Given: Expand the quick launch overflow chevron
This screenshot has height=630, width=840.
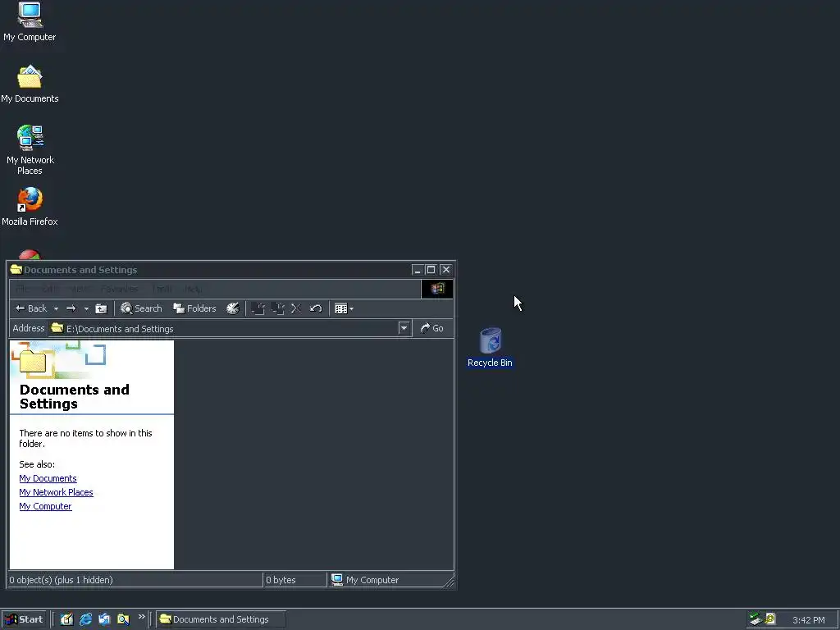Looking at the screenshot, I should click(141, 617).
